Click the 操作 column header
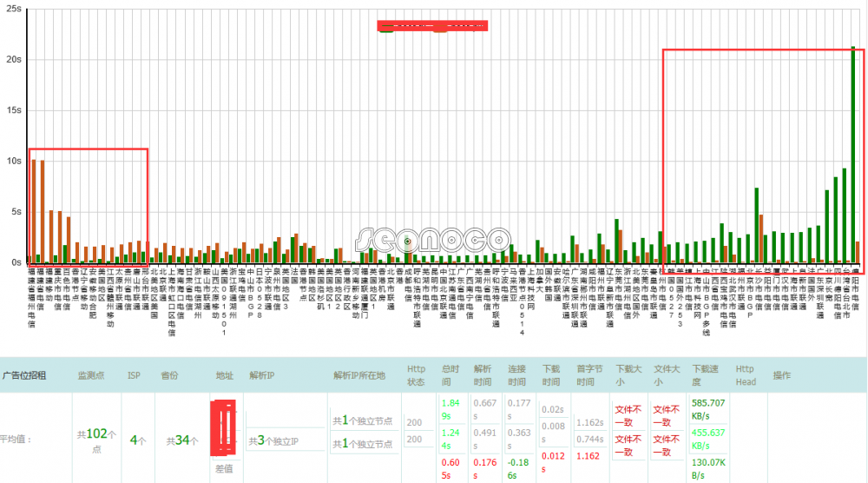The image size is (868, 483). point(781,375)
